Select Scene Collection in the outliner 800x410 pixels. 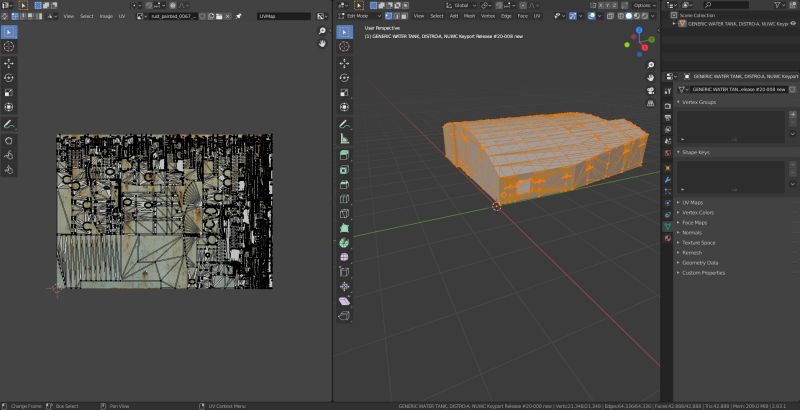(697, 15)
